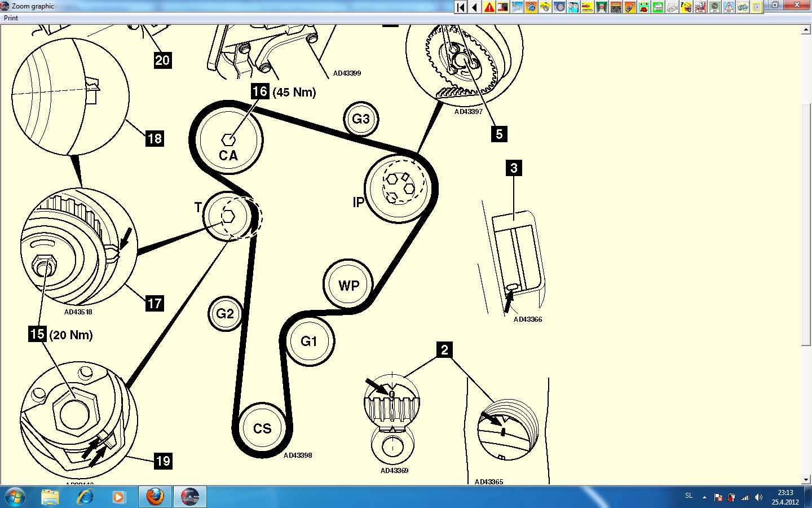
Task: Click orange car dashboard toolbar icon
Action: point(616,7)
